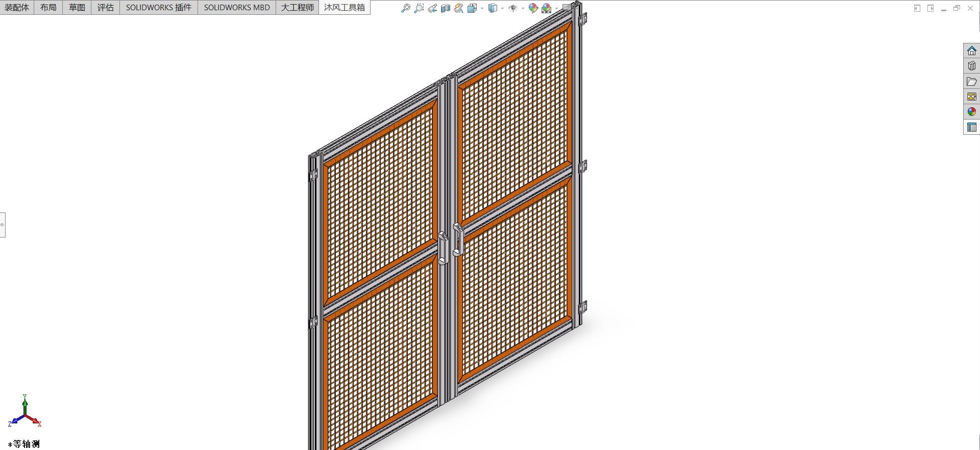Open the 评估 tab

coord(106,7)
